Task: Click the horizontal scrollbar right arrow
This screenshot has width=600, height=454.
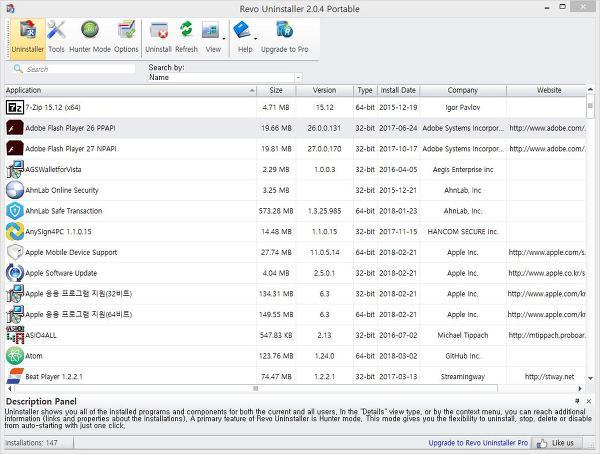Action: 580,389
